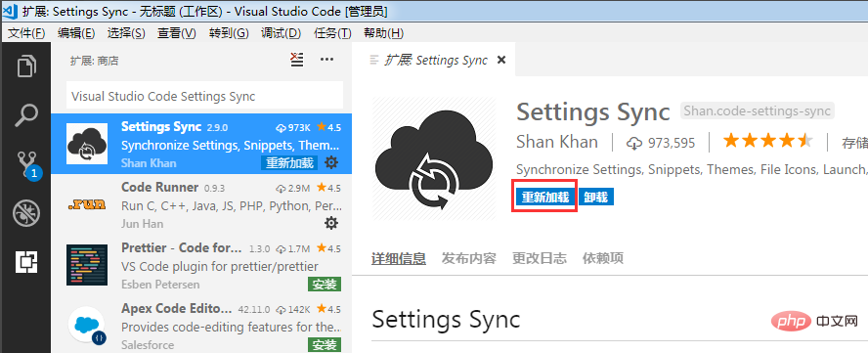The height and width of the screenshot is (353, 868).
Task: Click the Prettier extension logo
Action: (x=86, y=264)
